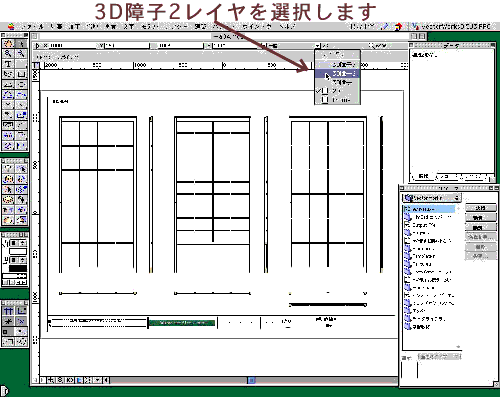This screenshot has width=500, height=397.
Task: Toggle the corner-bracket constraint in the constraints palette
Action: click(8, 341)
